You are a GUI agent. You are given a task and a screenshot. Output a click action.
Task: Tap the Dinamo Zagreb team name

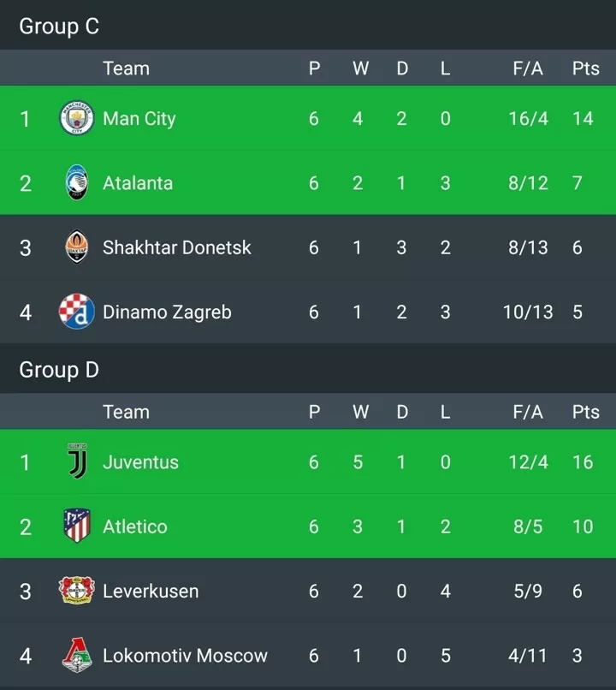(167, 312)
